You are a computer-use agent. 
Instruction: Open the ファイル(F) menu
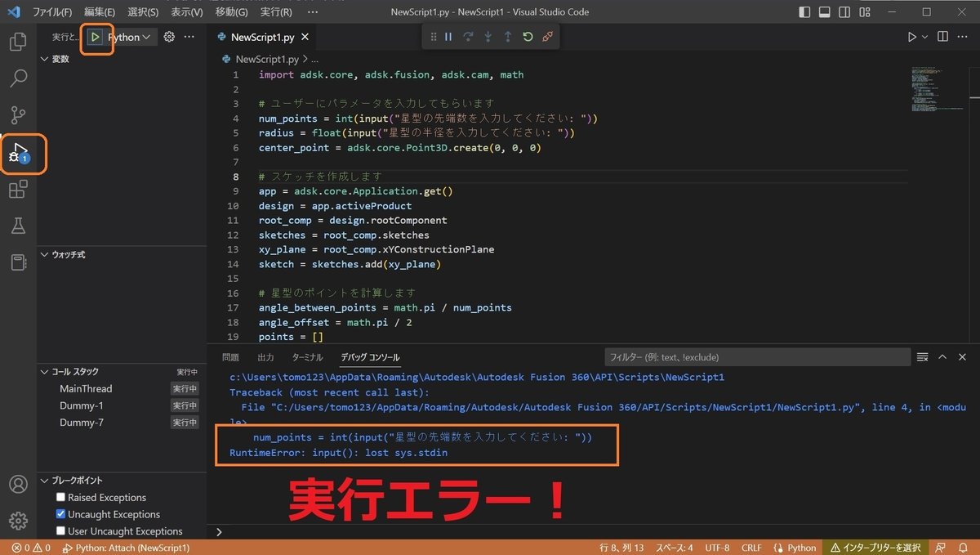tap(52, 12)
